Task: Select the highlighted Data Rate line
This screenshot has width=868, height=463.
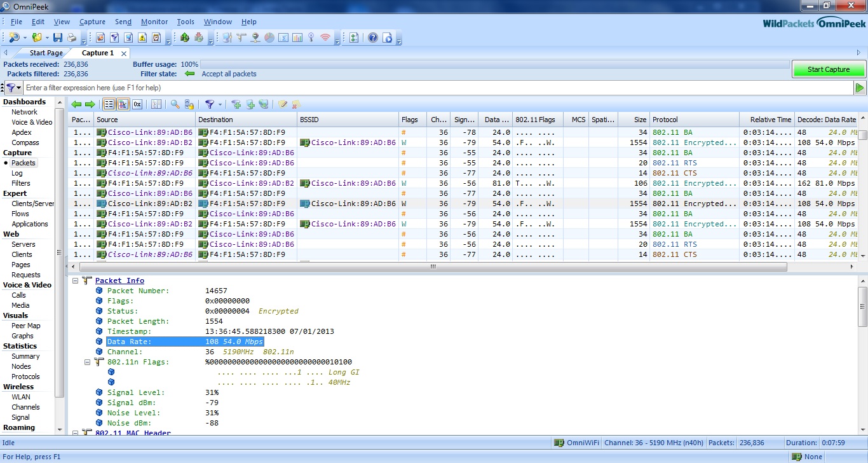Action: pyautogui.click(x=185, y=342)
